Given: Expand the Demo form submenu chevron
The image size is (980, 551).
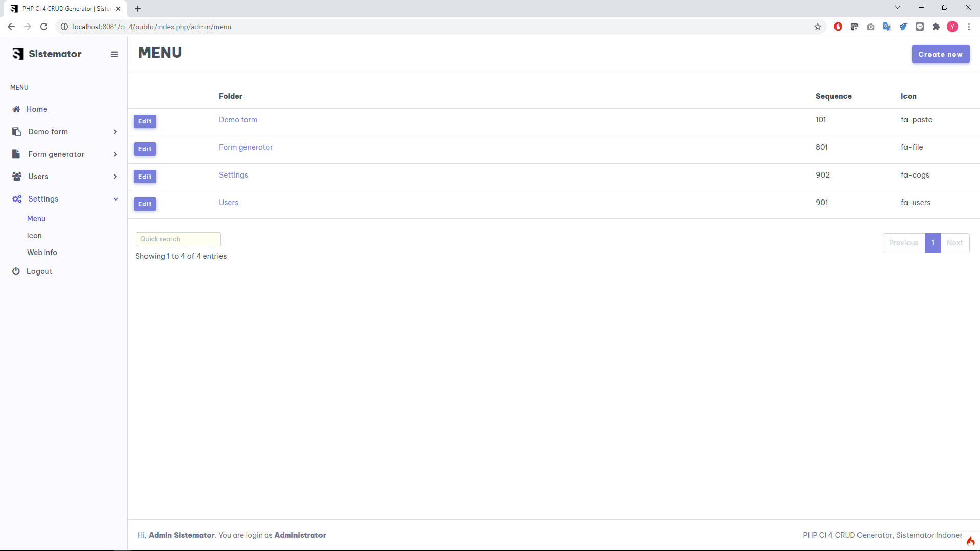Looking at the screenshot, I should 115,132.
